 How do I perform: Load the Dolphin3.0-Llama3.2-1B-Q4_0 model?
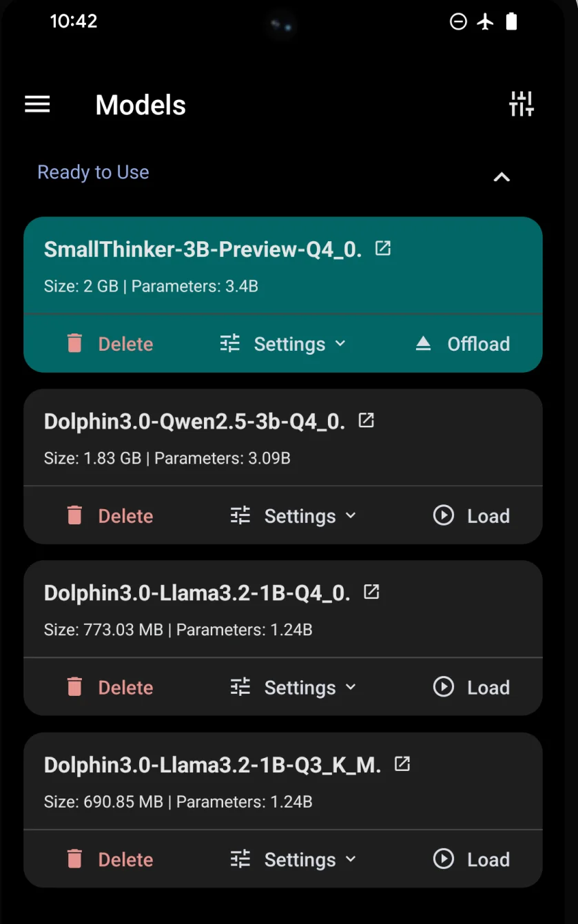tap(471, 687)
